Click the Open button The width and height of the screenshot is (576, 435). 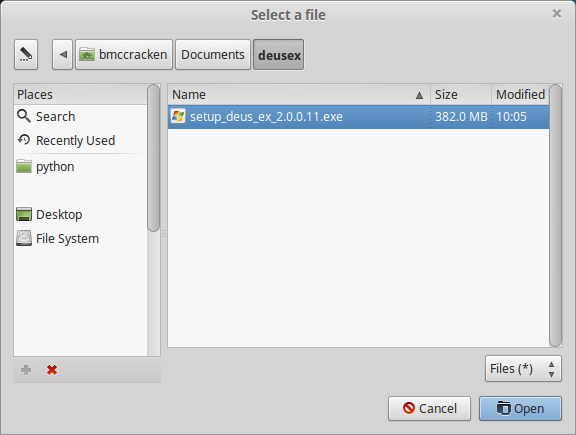(x=520, y=408)
